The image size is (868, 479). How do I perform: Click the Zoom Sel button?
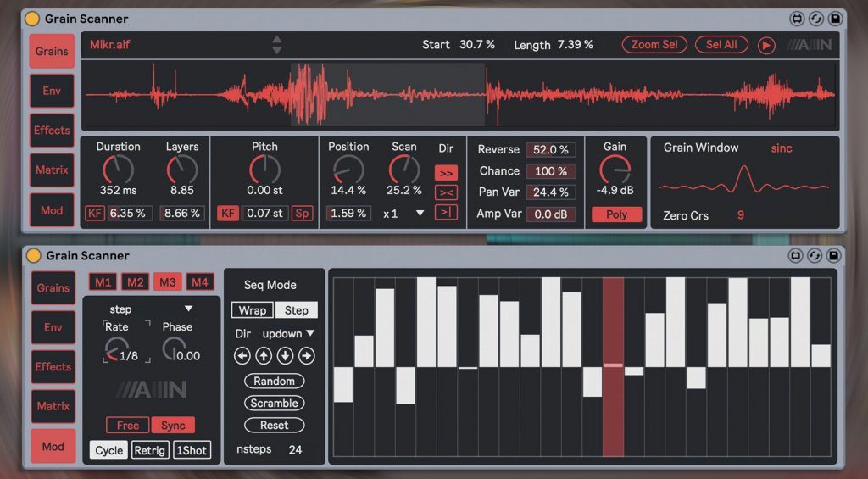point(654,45)
